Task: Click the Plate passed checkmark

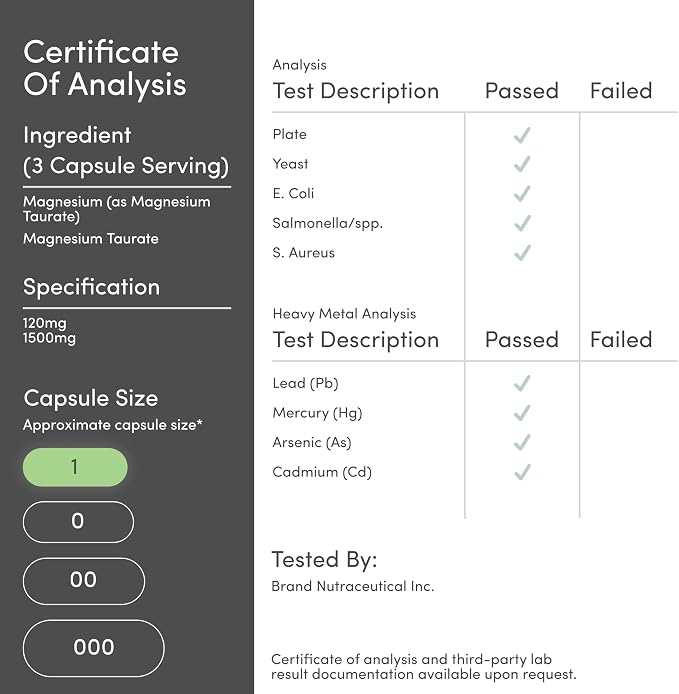Action: pos(522,135)
